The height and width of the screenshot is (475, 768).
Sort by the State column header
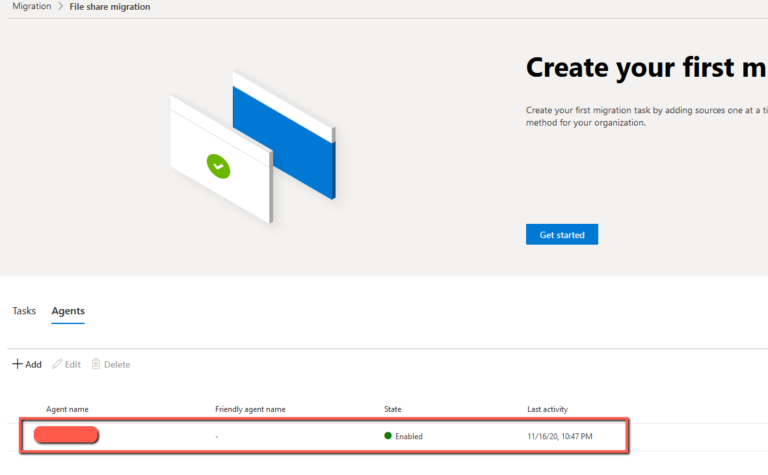click(394, 409)
